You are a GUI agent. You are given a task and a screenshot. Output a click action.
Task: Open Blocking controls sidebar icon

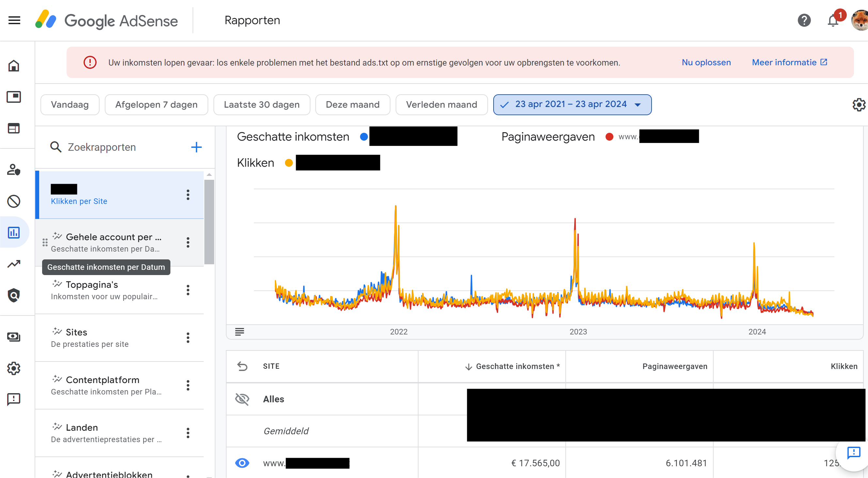tap(14, 201)
